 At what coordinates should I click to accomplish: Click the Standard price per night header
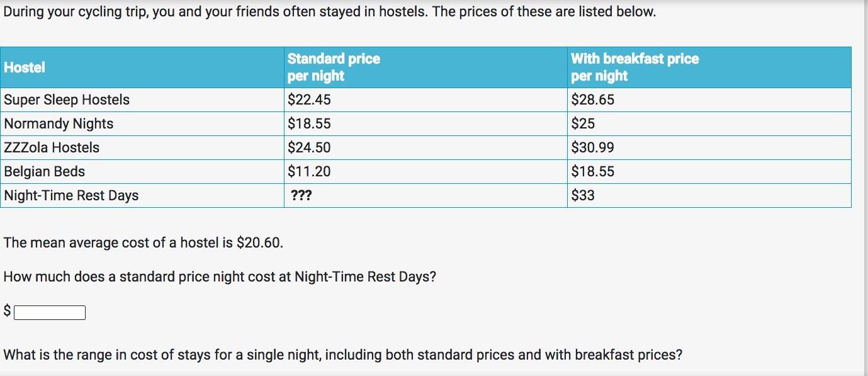[x=334, y=67]
